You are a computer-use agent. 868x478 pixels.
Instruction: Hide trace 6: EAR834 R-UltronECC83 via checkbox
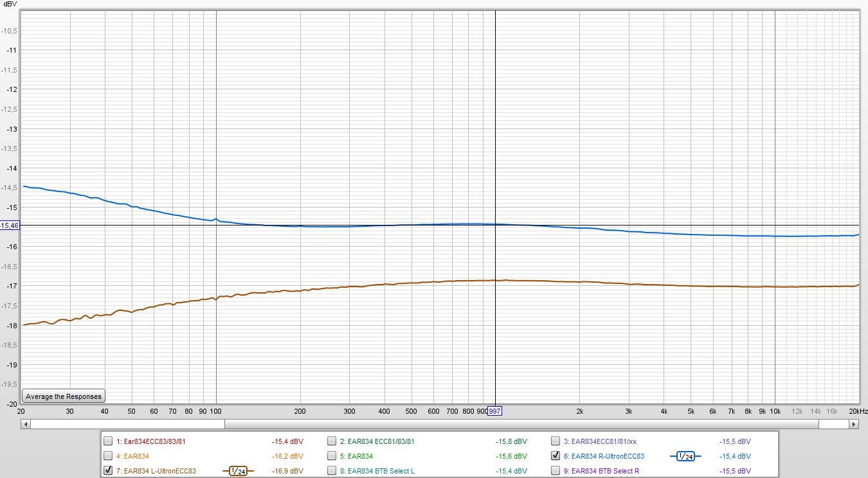(x=555, y=456)
